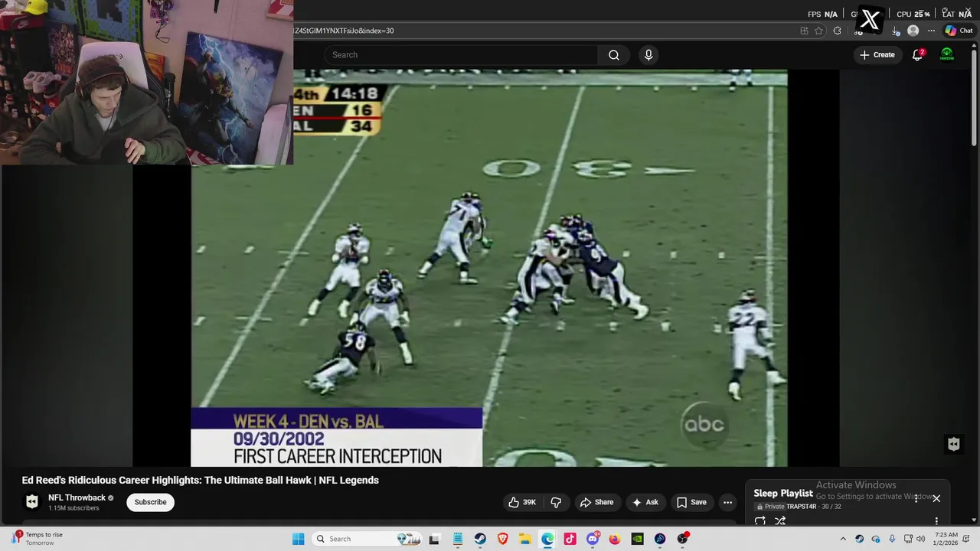Viewport: 980px width, 551px height.
Task: Open YouTube notifications bell
Action: [x=917, y=55]
